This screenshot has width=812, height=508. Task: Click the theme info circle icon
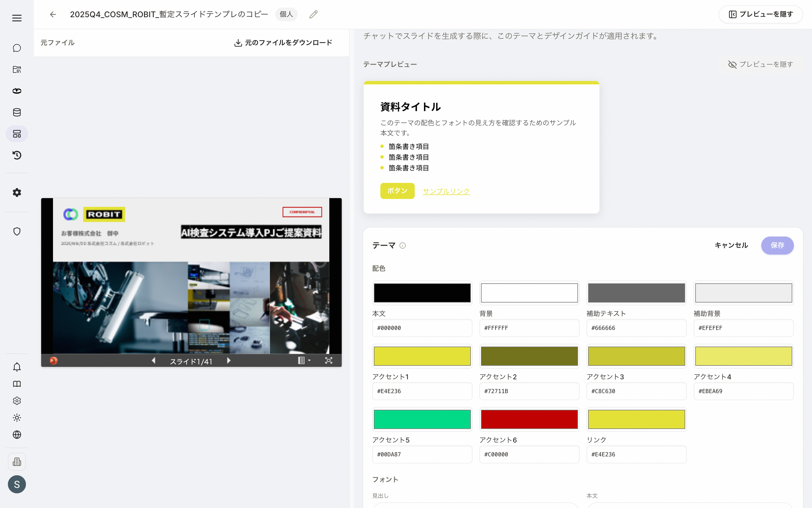click(x=403, y=246)
